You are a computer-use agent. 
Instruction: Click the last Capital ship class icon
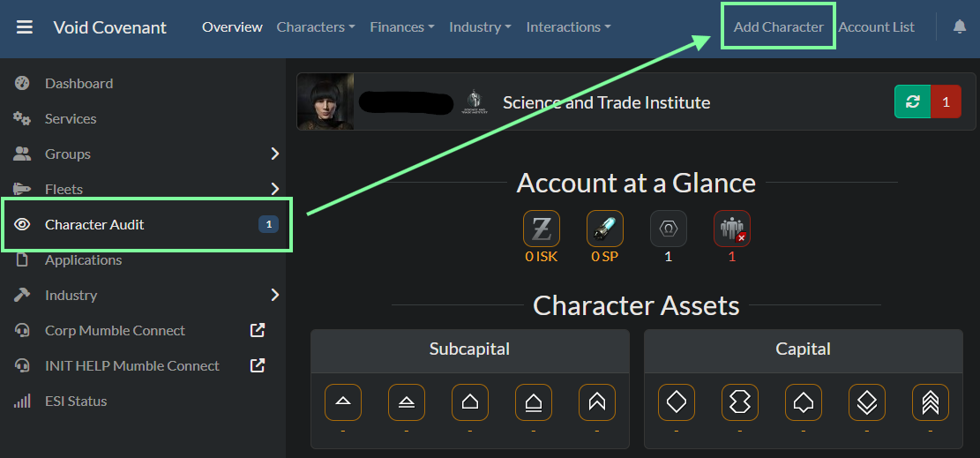click(x=931, y=402)
